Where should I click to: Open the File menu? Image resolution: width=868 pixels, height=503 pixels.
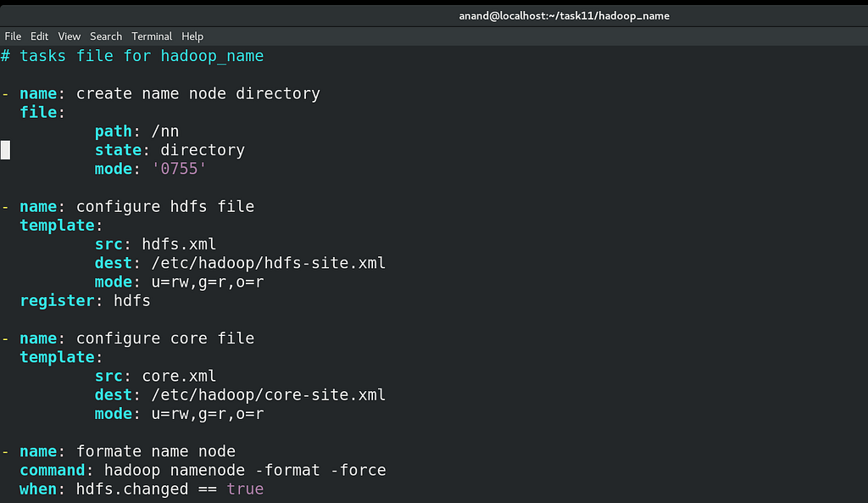point(13,36)
